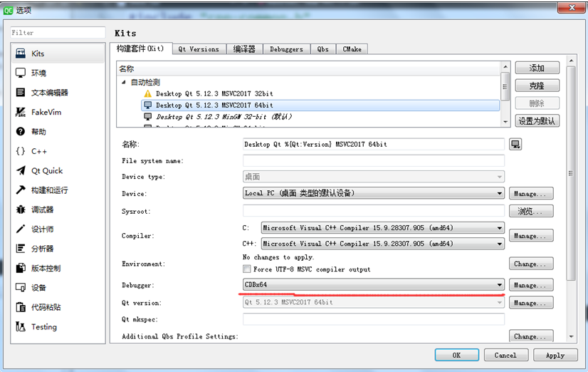Click the File system name field
The image size is (588, 372).
point(374,160)
